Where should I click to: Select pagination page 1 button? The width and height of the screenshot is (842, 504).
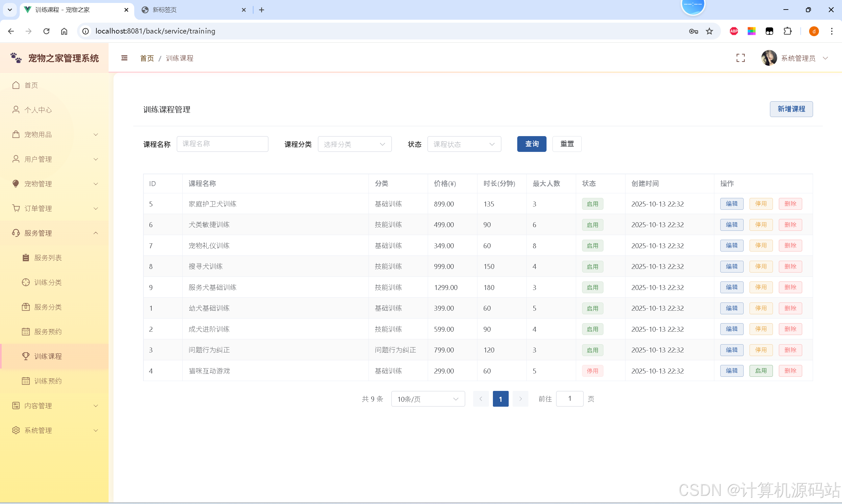click(x=500, y=399)
